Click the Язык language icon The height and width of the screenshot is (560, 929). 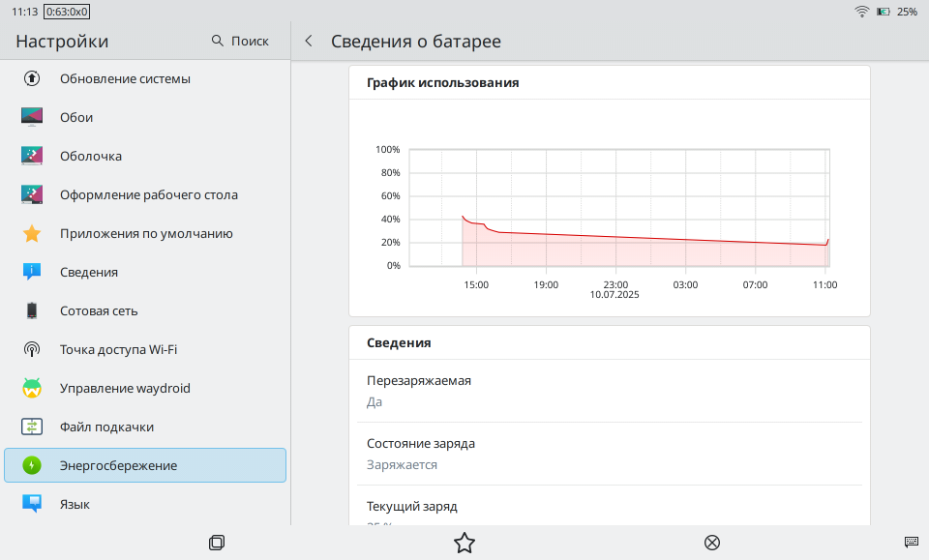pyautogui.click(x=32, y=504)
